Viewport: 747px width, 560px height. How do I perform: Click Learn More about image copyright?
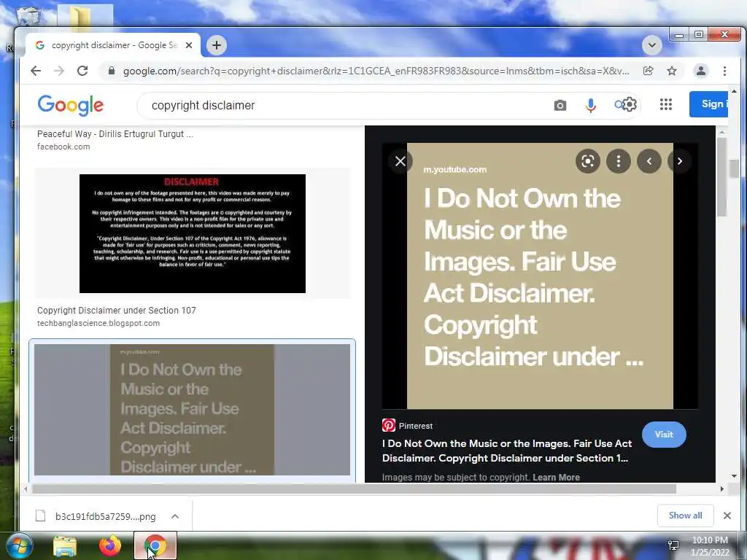tap(556, 477)
